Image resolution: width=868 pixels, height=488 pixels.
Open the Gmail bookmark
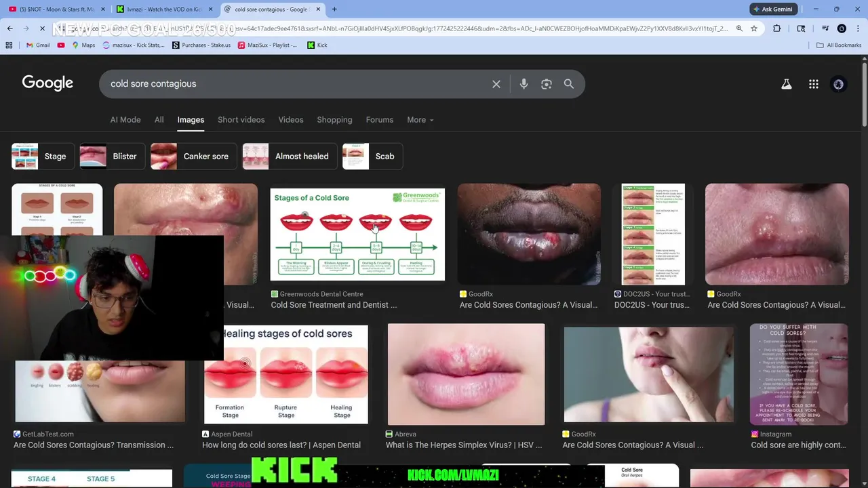pos(38,45)
